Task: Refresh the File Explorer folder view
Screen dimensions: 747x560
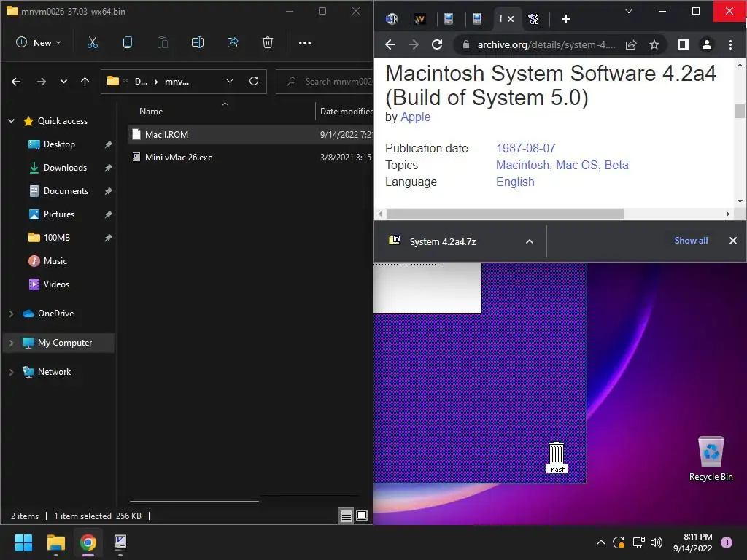Action: tap(254, 82)
